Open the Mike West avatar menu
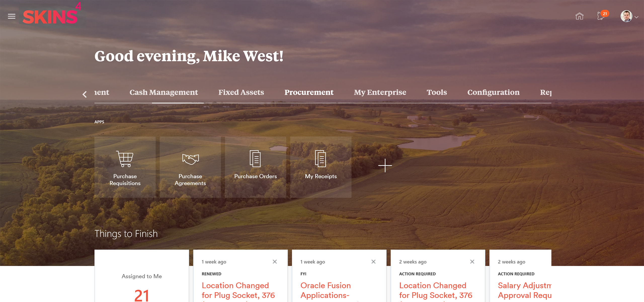 [x=626, y=16]
